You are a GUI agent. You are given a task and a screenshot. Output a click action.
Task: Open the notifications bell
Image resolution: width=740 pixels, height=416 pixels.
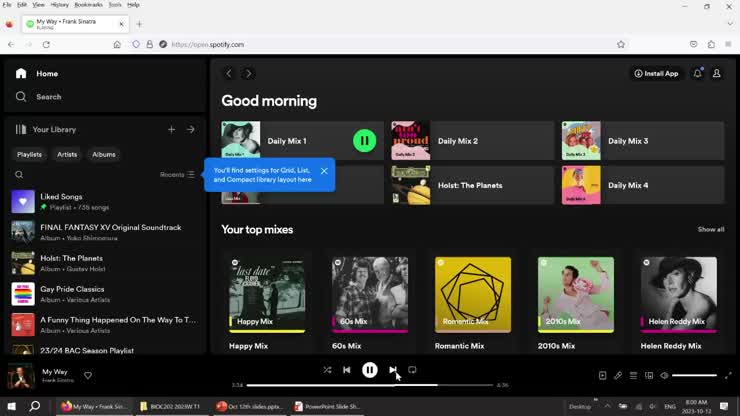tap(697, 73)
